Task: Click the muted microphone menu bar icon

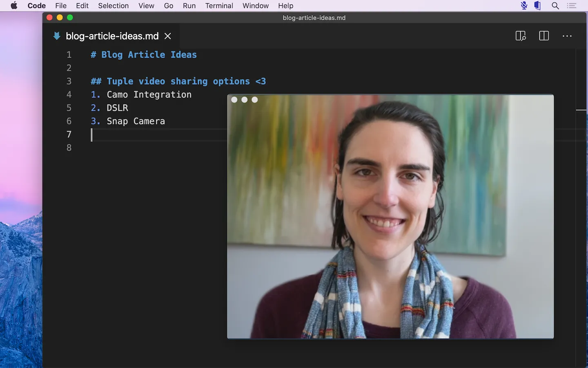Action: point(523,6)
